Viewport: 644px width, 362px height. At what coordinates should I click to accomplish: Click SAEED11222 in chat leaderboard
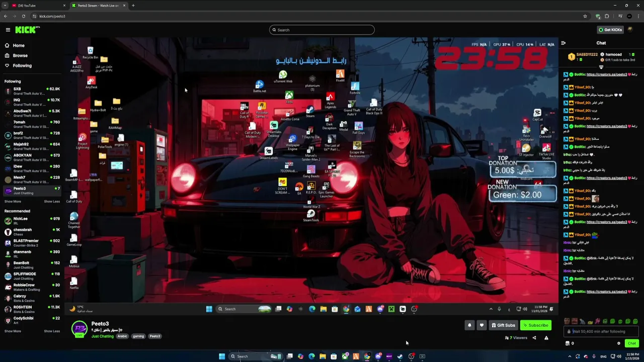[x=587, y=54]
